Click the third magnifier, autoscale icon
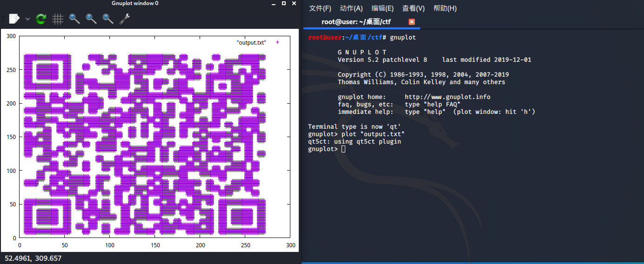This screenshot has width=644, height=264. [108, 19]
